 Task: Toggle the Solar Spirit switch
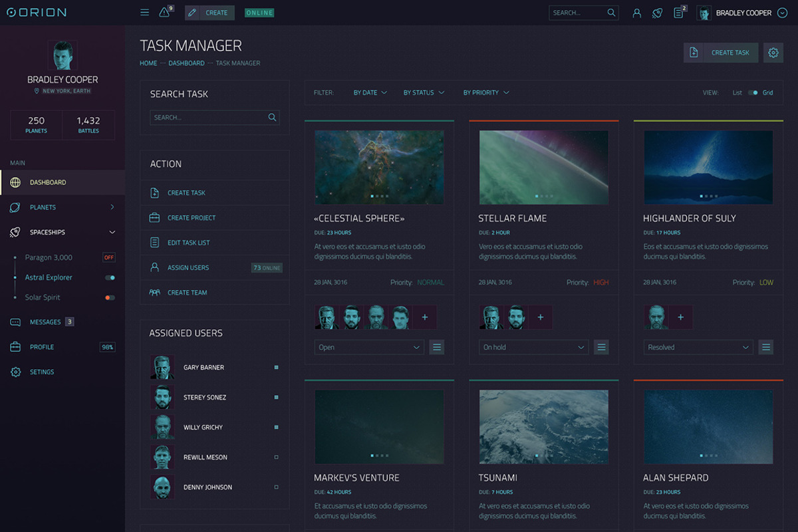click(x=110, y=298)
